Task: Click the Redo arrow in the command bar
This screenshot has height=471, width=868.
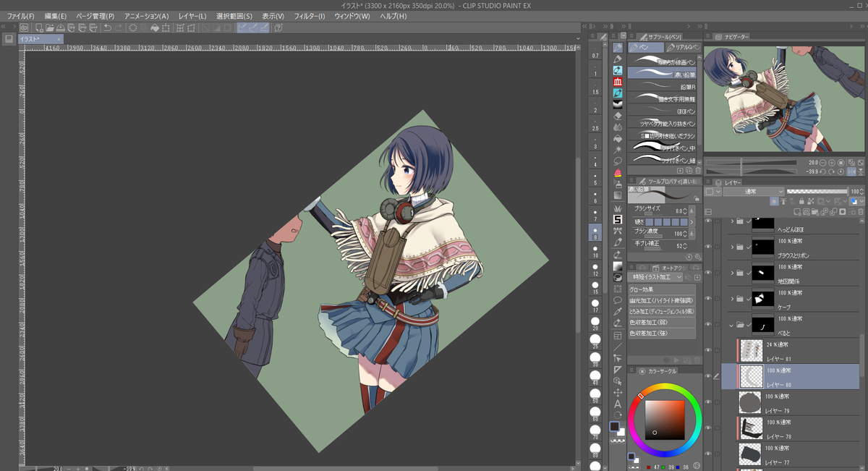Action: coord(118,27)
